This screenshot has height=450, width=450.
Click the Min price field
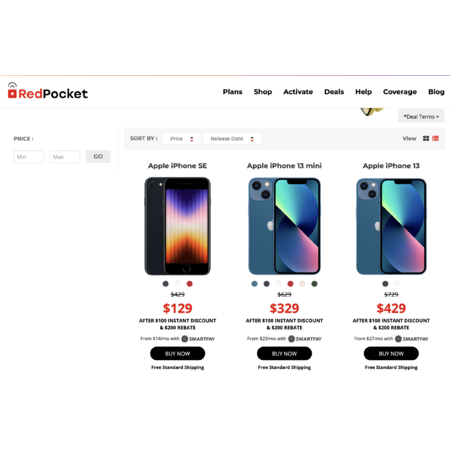pos(29,157)
